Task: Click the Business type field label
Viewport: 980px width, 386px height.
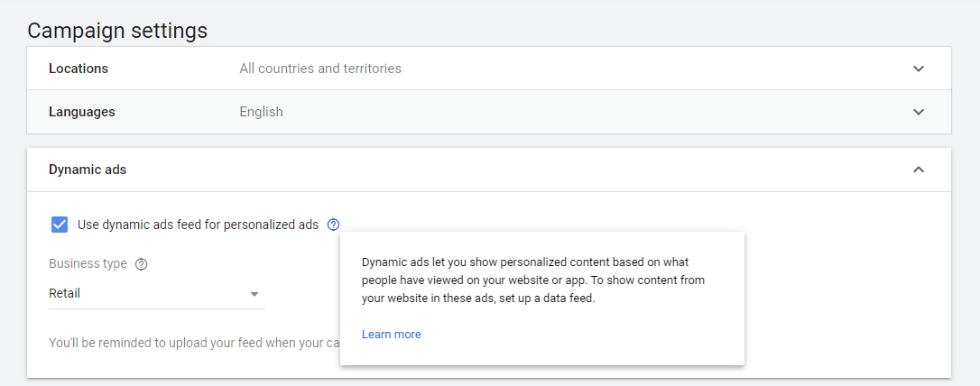Action: point(88,264)
